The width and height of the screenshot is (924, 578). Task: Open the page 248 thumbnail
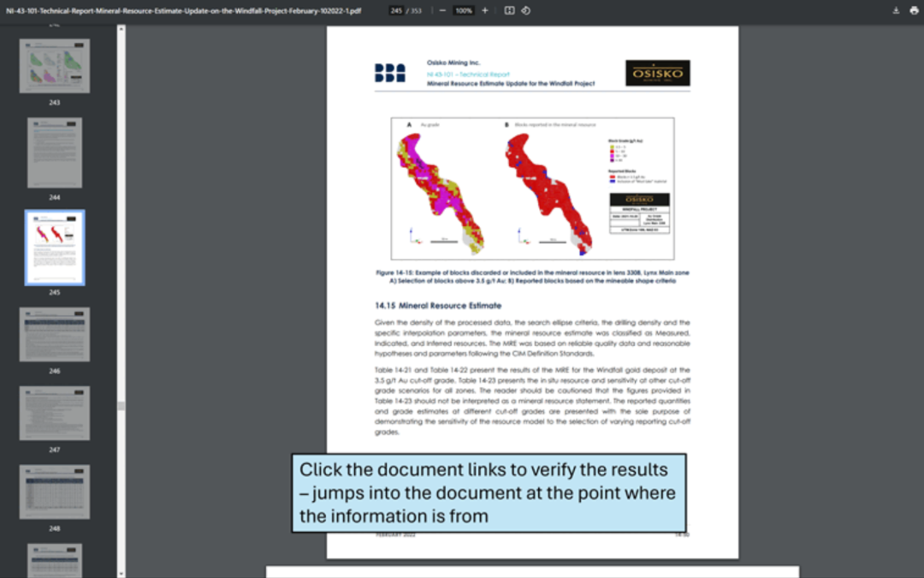tap(55, 492)
